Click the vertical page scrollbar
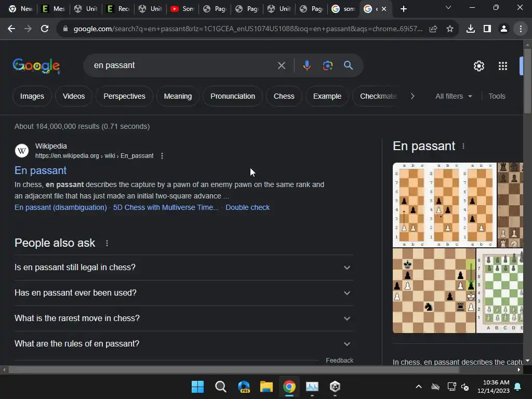Image resolution: width=532 pixels, height=399 pixels. [527, 82]
